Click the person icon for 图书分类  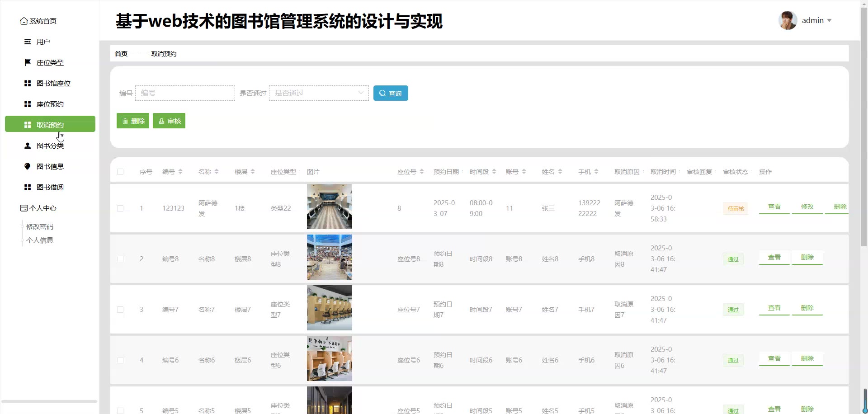click(28, 146)
